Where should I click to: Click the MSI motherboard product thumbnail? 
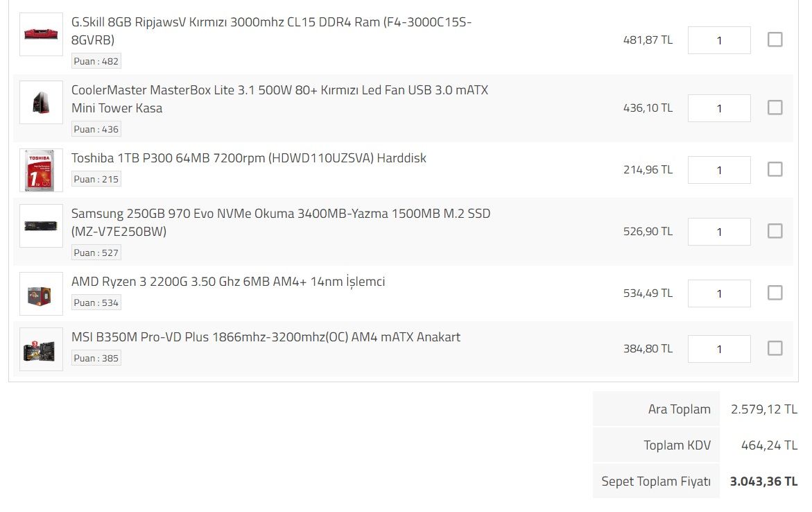[x=41, y=350]
